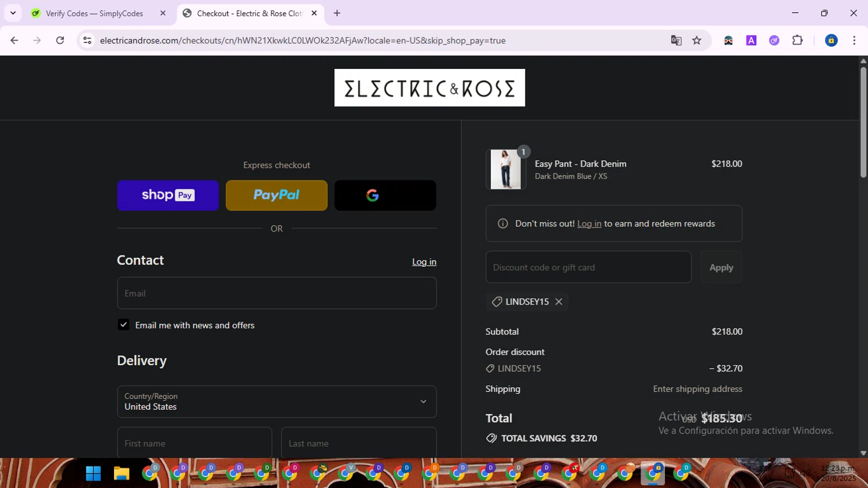
Task: Reload the checkout page
Action: coord(60,41)
